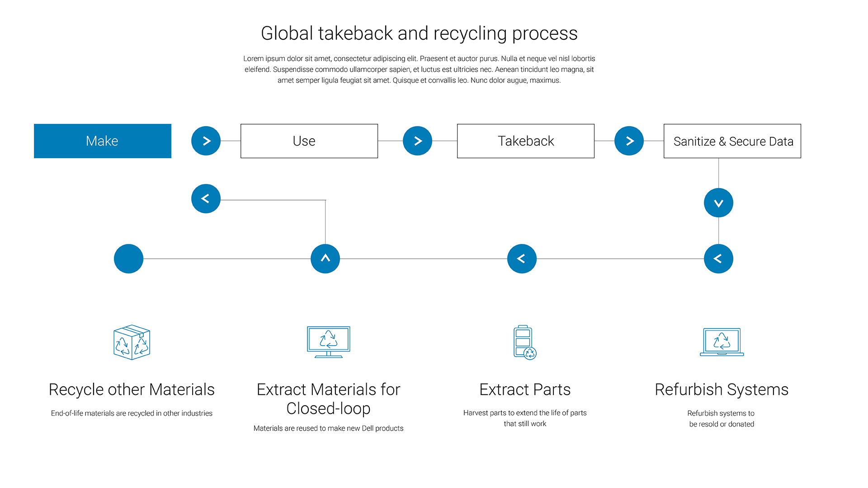
Task: Click the Extract Parts heading
Action: tap(525, 389)
